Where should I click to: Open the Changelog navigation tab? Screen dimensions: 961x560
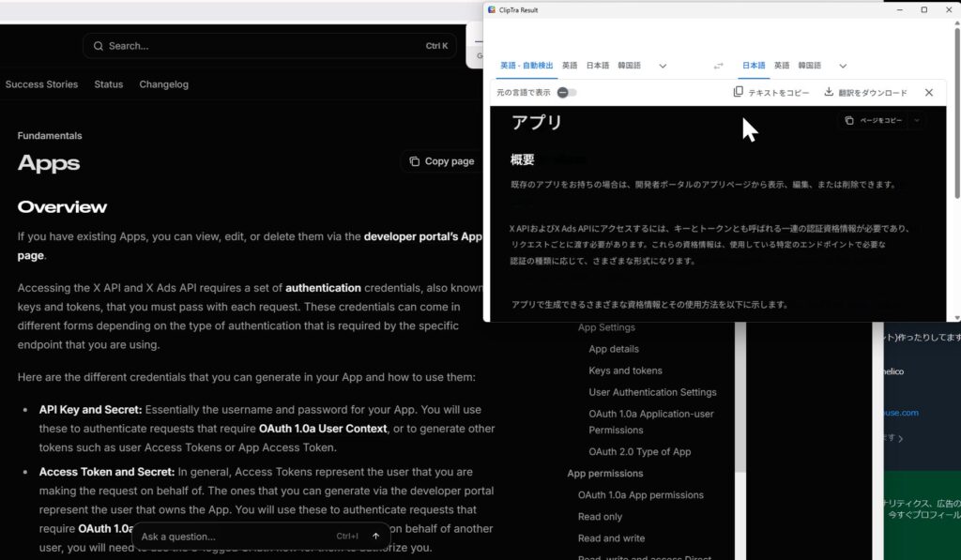(x=163, y=84)
